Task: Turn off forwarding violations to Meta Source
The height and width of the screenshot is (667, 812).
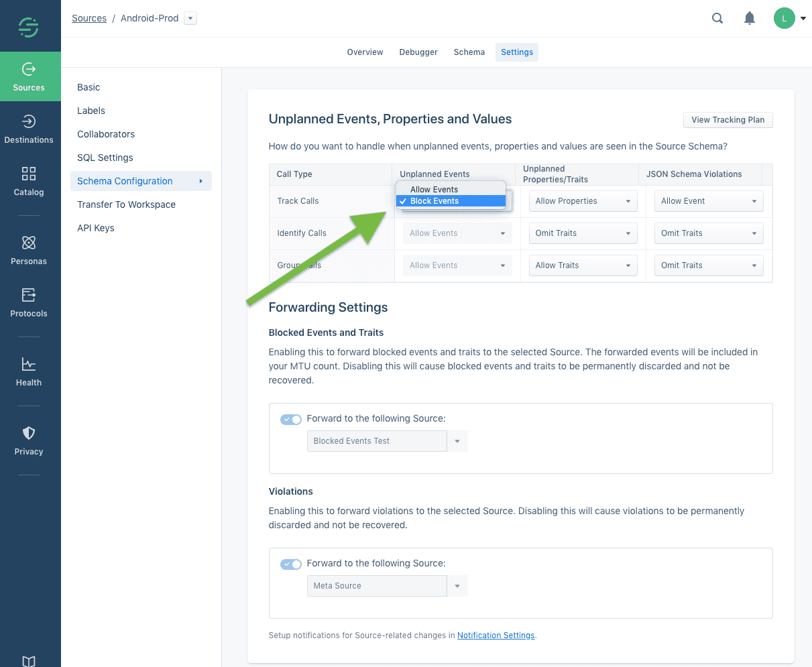Action: point(290,564)
